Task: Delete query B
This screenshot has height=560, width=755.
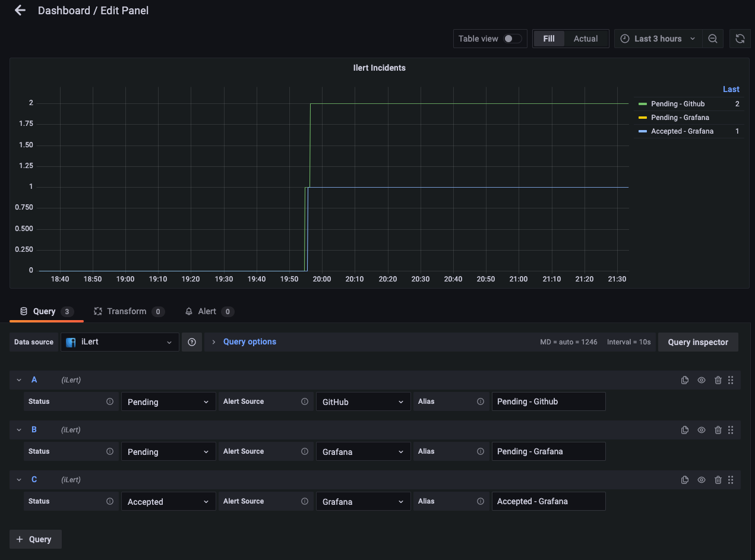Action: [x=718, y=430]
